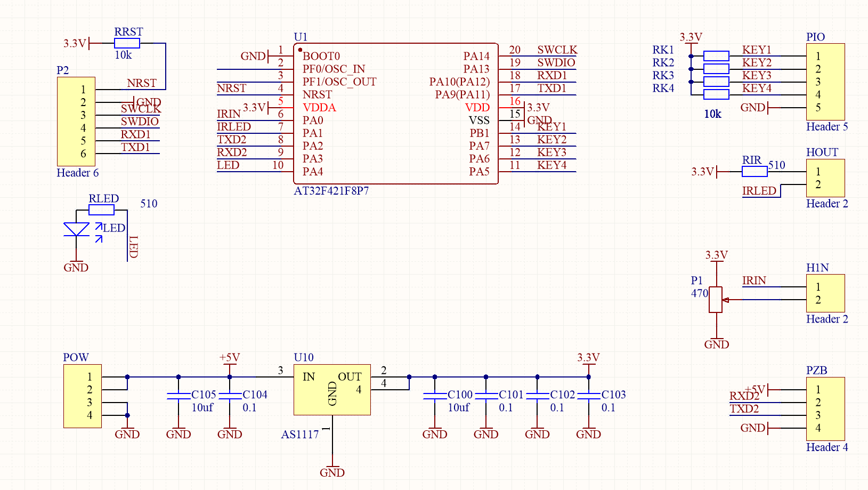The image size is (868, 490).
Task: Click the AT32F421F8P7 part label
Action: 331,190
